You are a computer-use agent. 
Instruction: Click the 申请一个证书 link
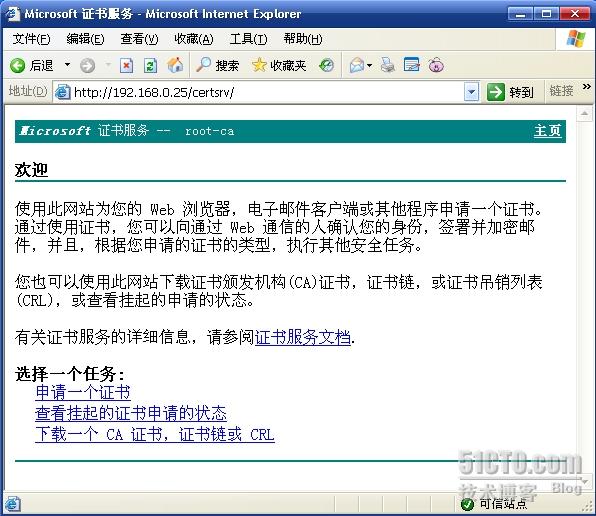click(83, 393)
